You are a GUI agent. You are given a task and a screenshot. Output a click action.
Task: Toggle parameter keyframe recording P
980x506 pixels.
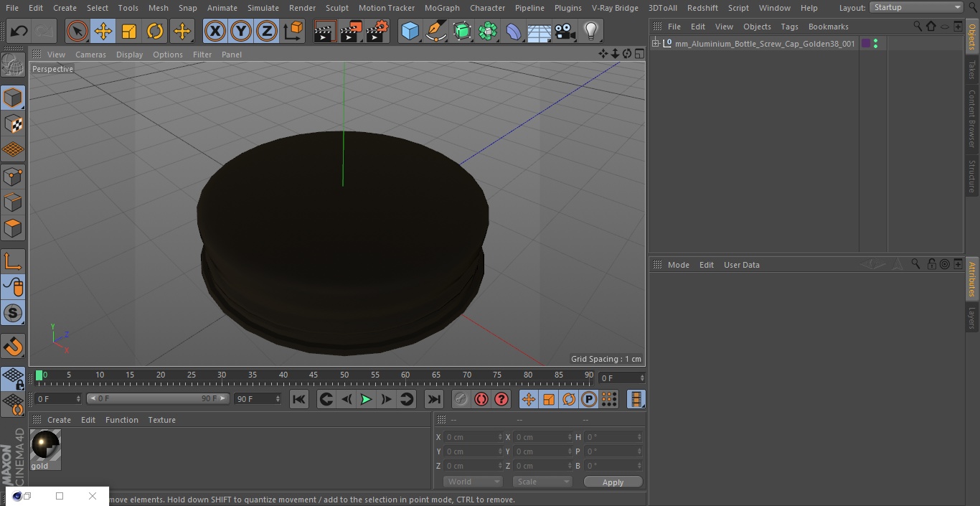[x=589, y=399]
